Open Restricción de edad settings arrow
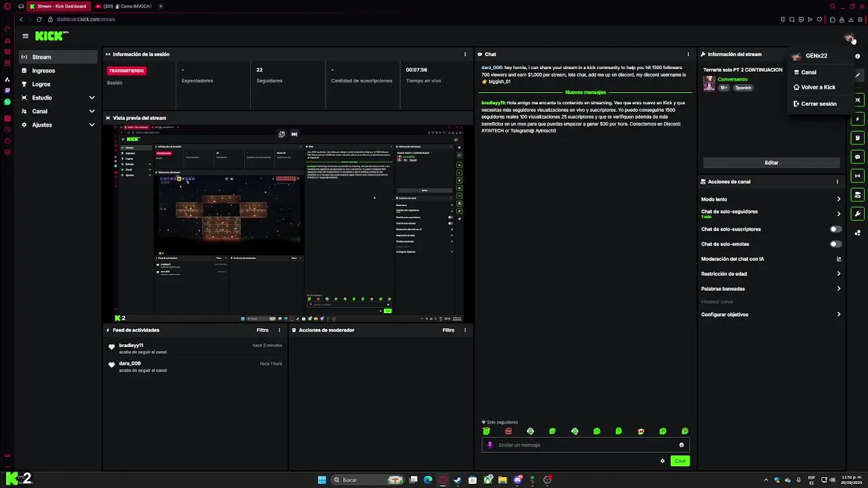The image size is (868, 488). pos(839,274)
